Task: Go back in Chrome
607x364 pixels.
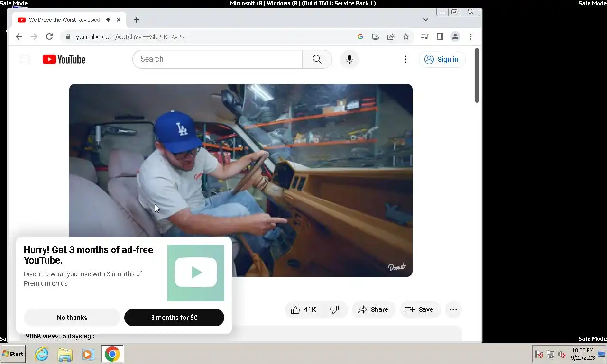Action: (x=18, y=36)
